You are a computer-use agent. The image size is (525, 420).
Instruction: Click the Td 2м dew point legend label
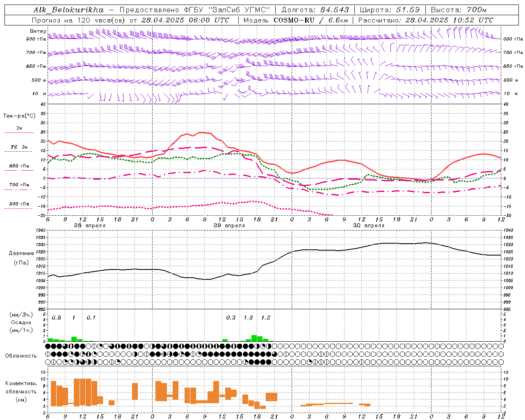(x=19, y=147)
